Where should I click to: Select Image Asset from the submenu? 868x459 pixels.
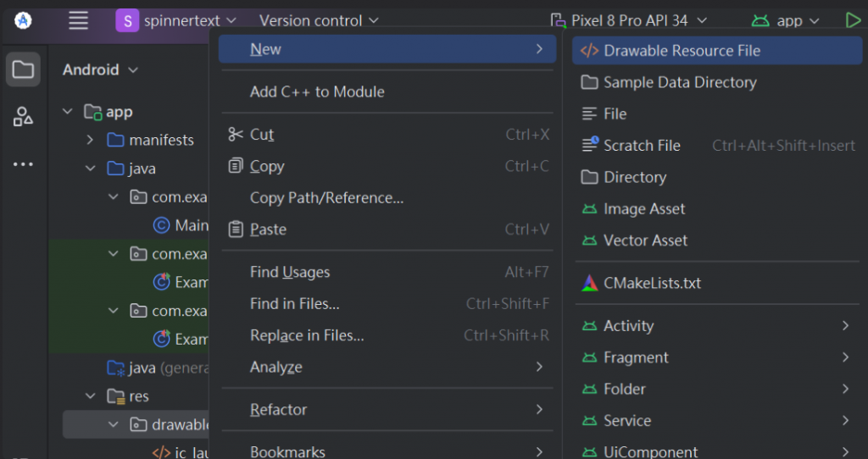click(x=643, y=209)
